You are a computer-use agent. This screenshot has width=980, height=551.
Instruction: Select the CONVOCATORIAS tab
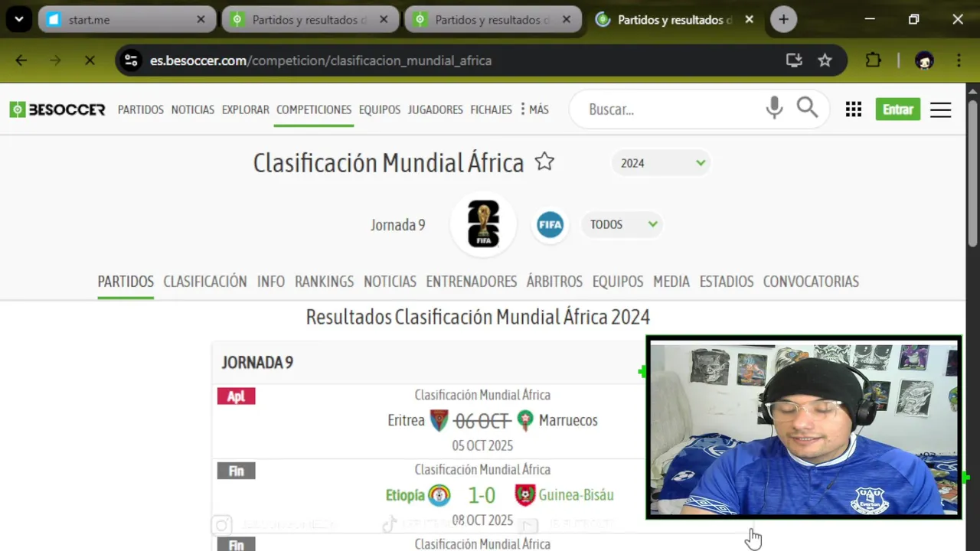(x=811, y=282)
